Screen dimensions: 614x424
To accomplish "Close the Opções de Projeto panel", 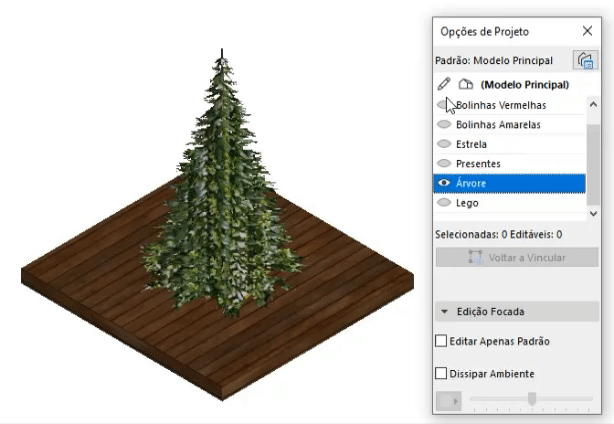I will click(587, 31).
